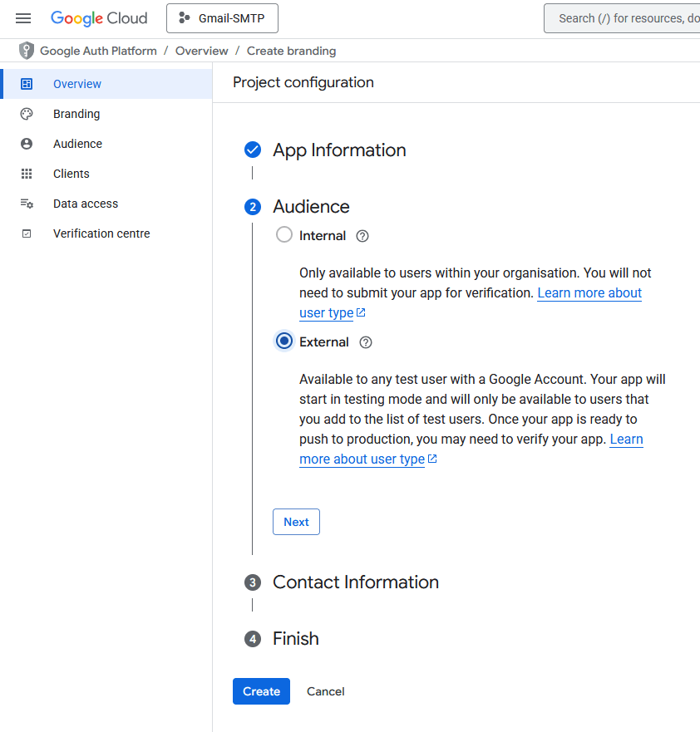The height and width of the screenshot is (732, 700).
Task: Open the Internal help tooltip question mark
Action: pyautogui.click(x=362, y=236)
